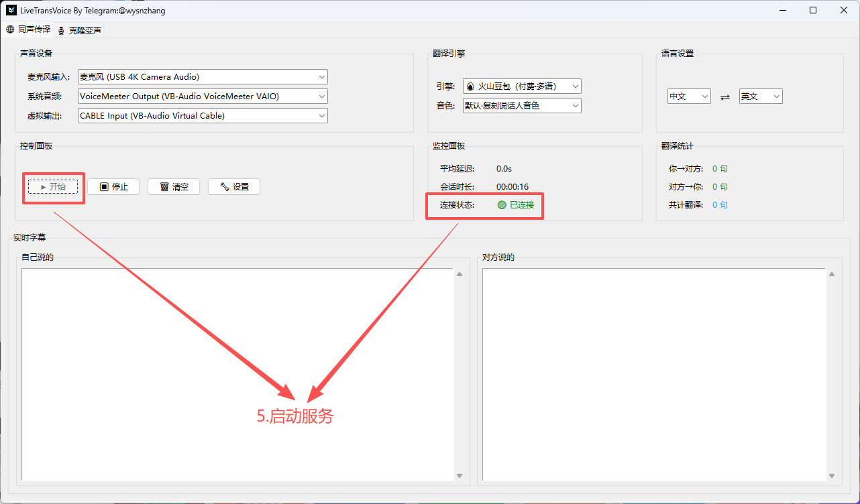Screen dimensions: 860x504
Task: Click the 连接状态 label
Action: 457,205
